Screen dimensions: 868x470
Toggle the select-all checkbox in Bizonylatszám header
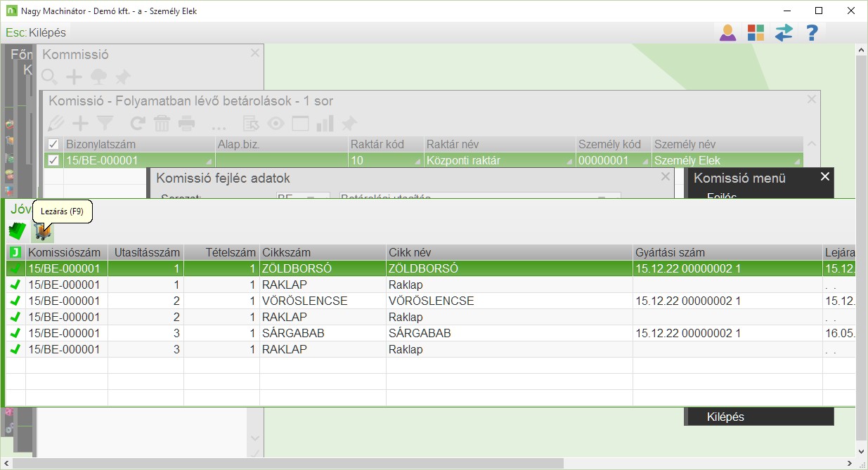(53, 144)
